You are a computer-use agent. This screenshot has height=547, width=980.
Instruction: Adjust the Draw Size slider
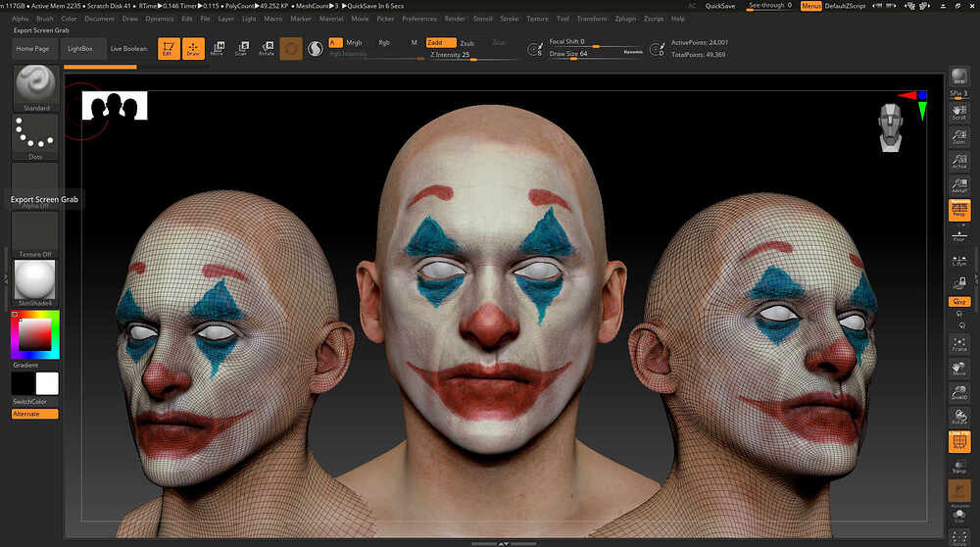point(596,54)
